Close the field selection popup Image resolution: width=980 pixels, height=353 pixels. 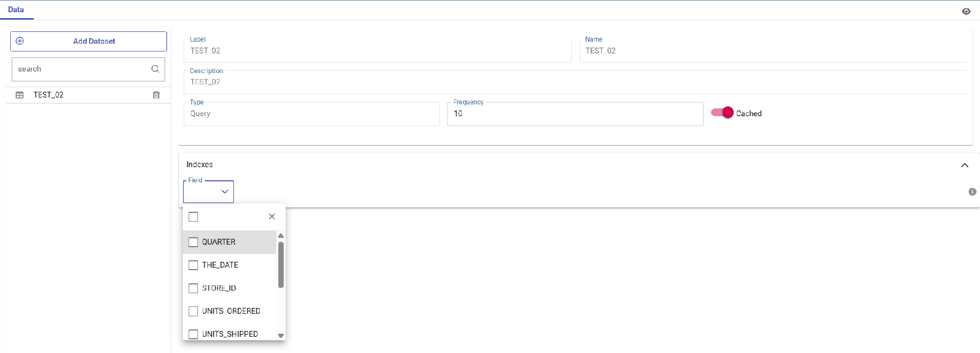(x=272, y=216)
